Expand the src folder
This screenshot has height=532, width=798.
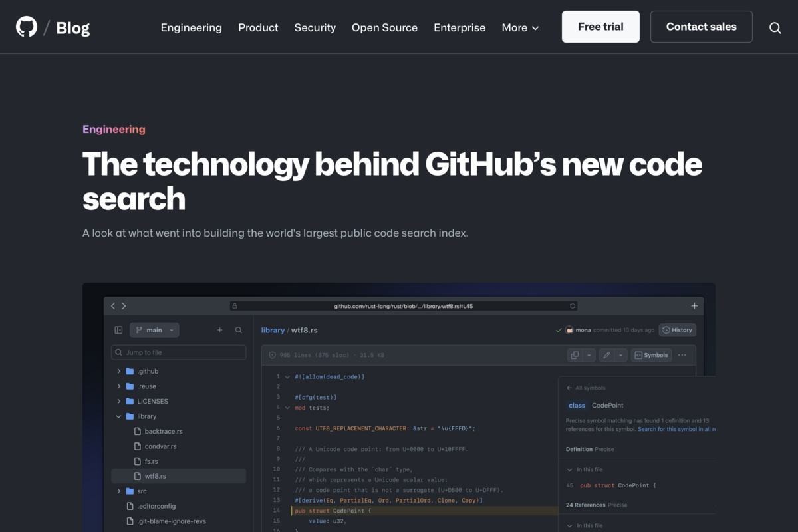(119, 491)
